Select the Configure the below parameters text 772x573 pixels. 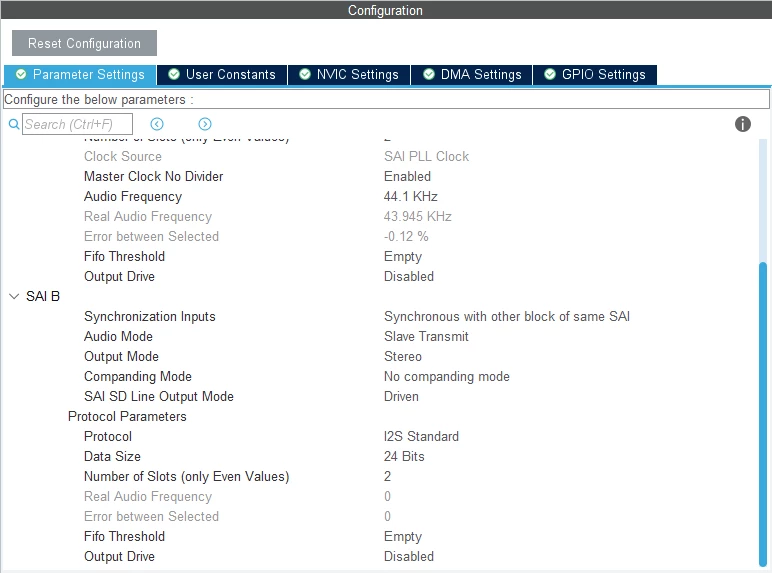[x=98, y=99]
